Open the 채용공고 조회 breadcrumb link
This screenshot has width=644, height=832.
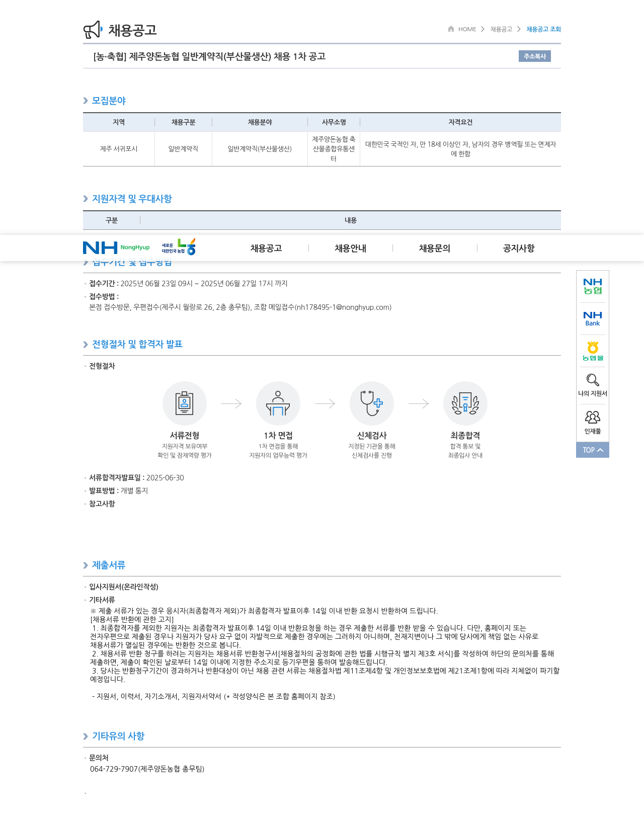(x=543, y=29)
